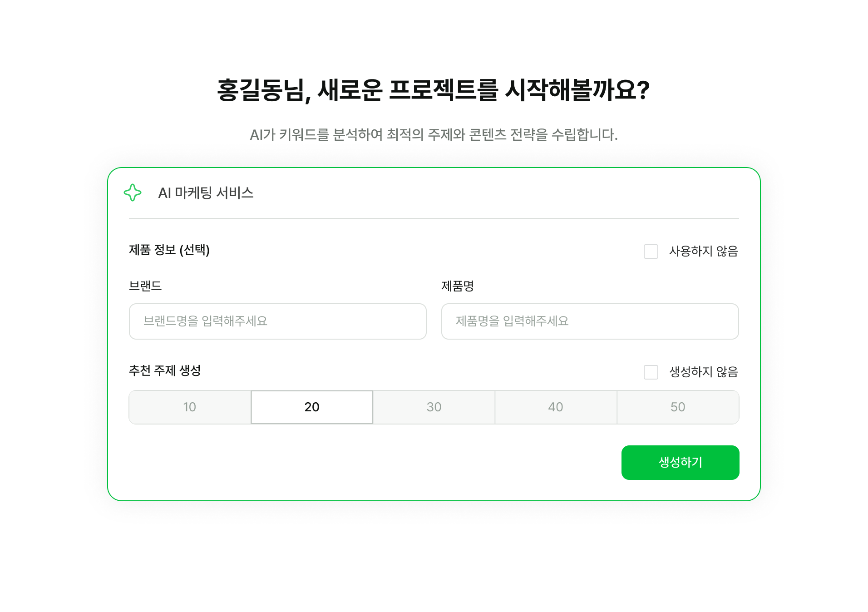Select the 20 topics segment

[x=312, y=407]
